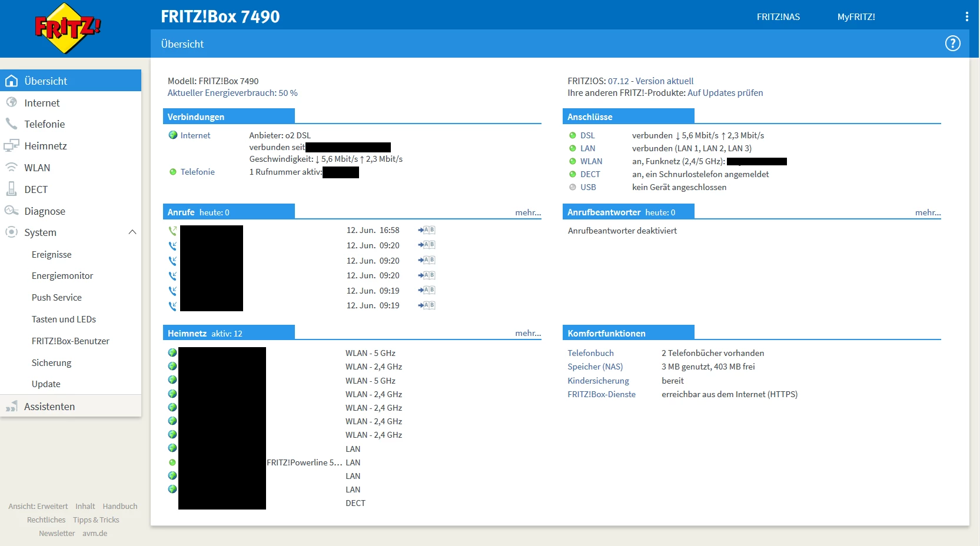Click the Diagnose icon in sidebar

click(x=11, y=211)
